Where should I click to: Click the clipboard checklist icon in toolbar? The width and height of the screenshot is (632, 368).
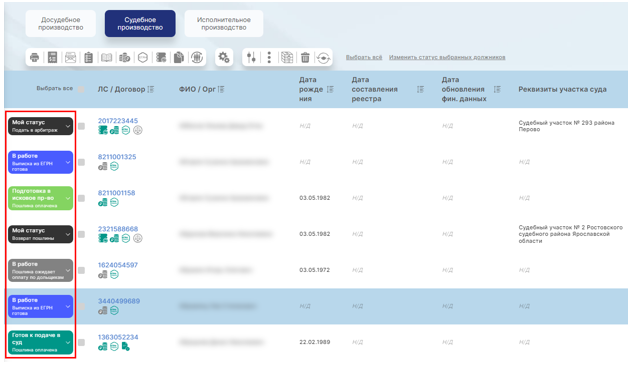click(x=89, y=58)
